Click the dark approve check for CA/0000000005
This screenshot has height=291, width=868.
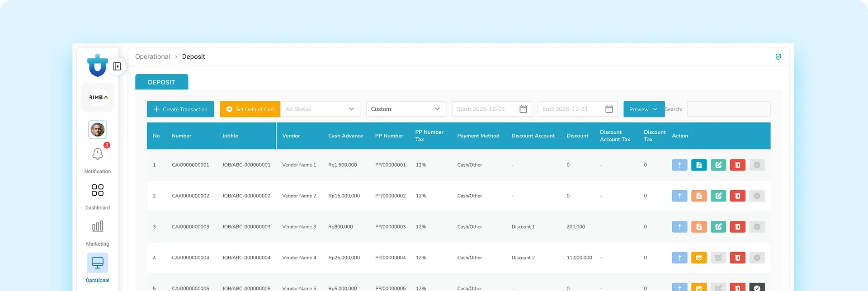757,287
